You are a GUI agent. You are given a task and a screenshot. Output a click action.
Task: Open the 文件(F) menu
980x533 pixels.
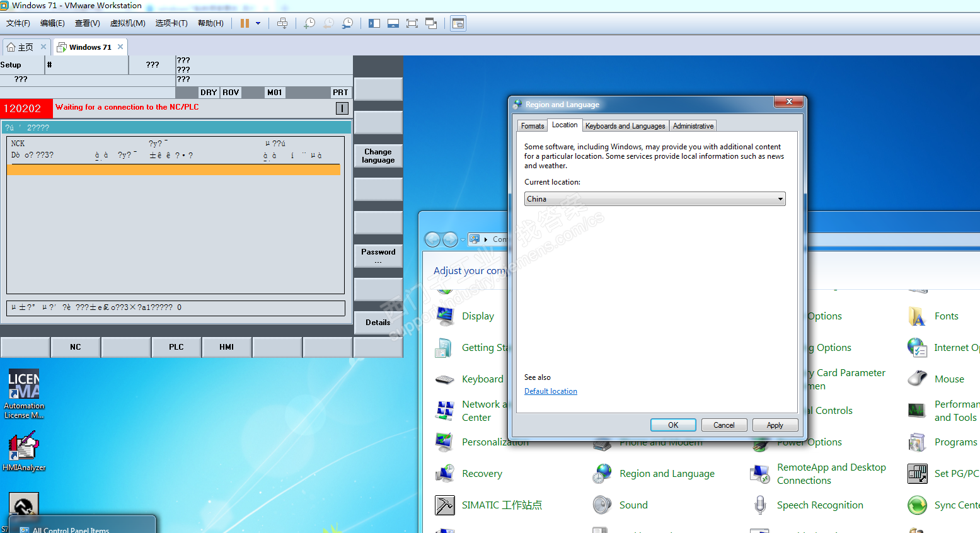click(x=18, y=23)
